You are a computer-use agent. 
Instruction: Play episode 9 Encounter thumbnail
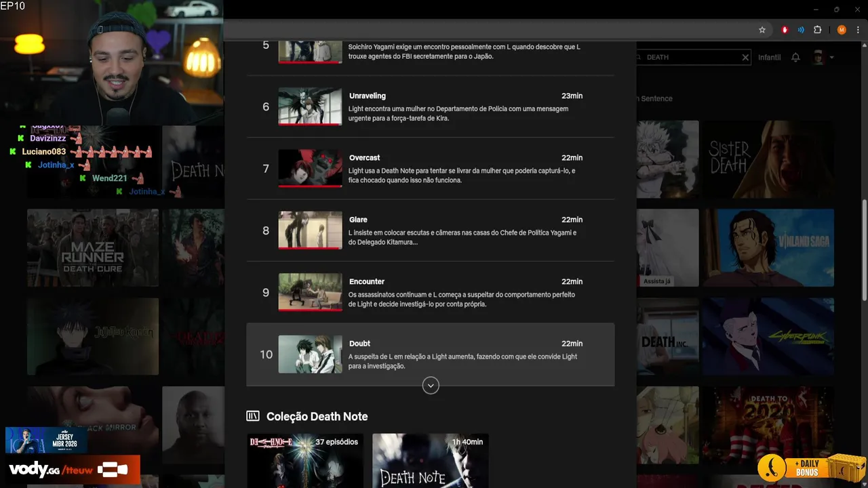tap(310, 292)
